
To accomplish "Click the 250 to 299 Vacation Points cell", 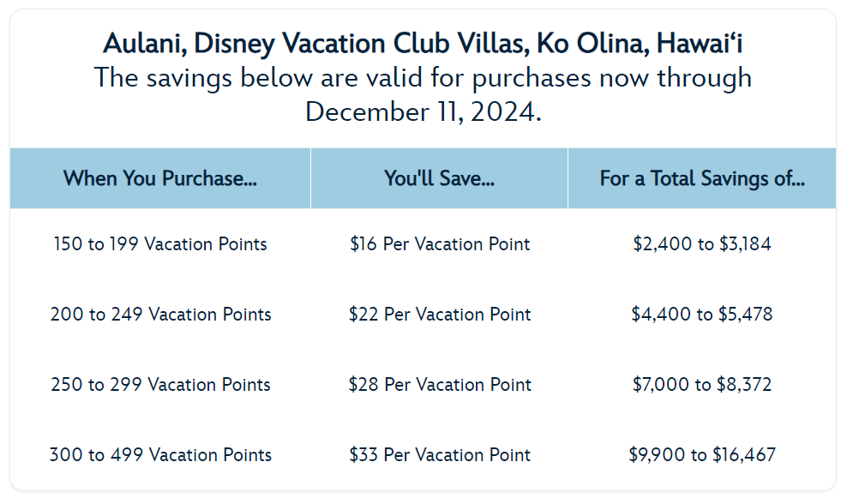I will tap(160, 385).
